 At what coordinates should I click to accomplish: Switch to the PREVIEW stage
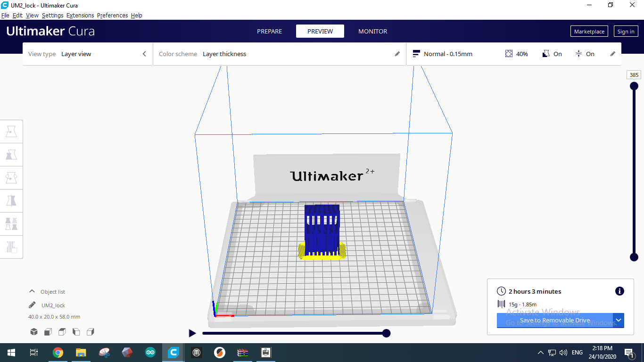pyautogui.click(x=320, y=31)
